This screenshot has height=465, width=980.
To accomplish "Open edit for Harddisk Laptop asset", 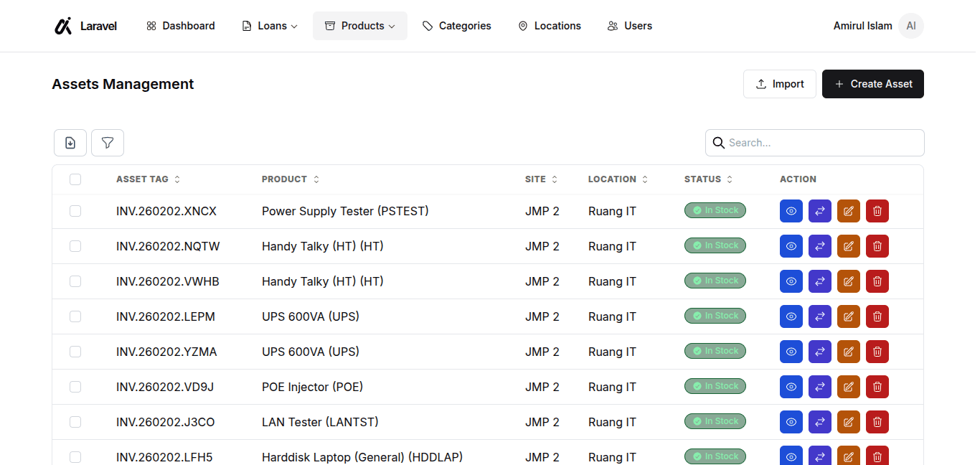I will [x=848, y=456].
